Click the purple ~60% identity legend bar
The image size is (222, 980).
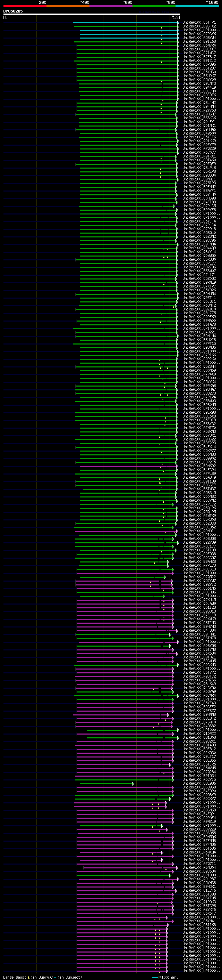[x=111, y=6]
